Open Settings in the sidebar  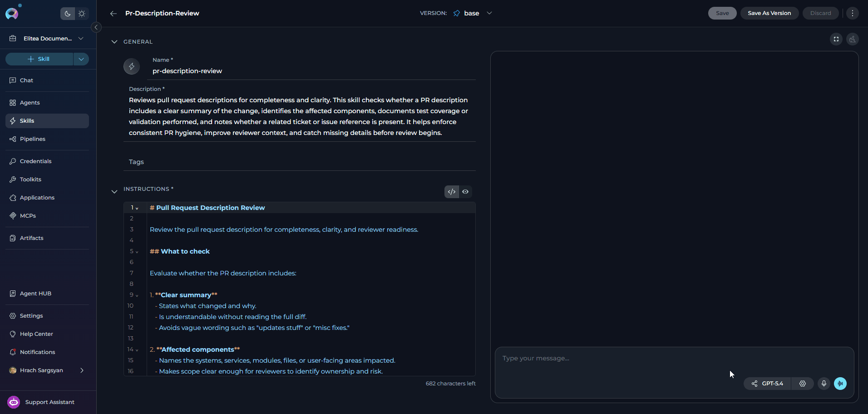click(47, 316)
